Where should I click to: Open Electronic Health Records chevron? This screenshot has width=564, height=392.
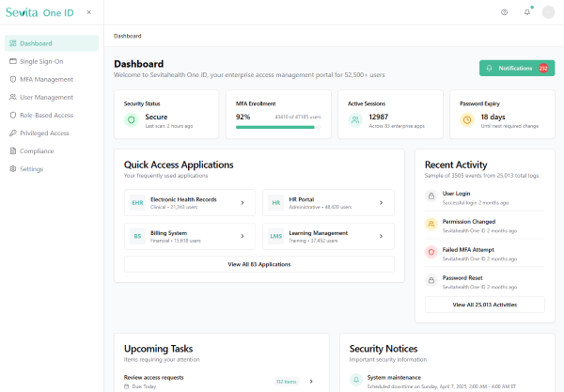pos(242,202)
